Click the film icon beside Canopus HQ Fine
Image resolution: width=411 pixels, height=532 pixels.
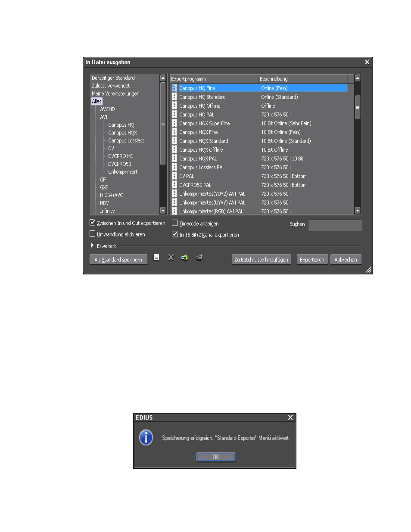[174, 88]
